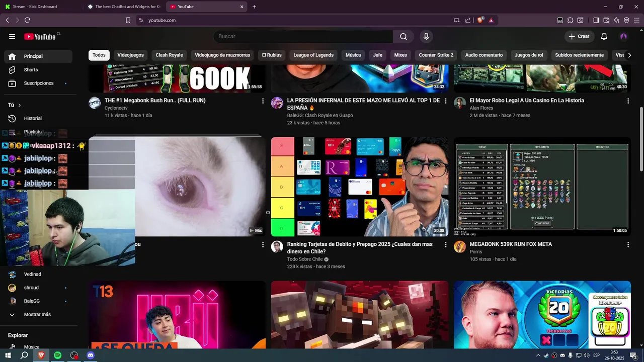Close the YouTube tab
This screenshot has height=362, width=644.
(242, 7)
